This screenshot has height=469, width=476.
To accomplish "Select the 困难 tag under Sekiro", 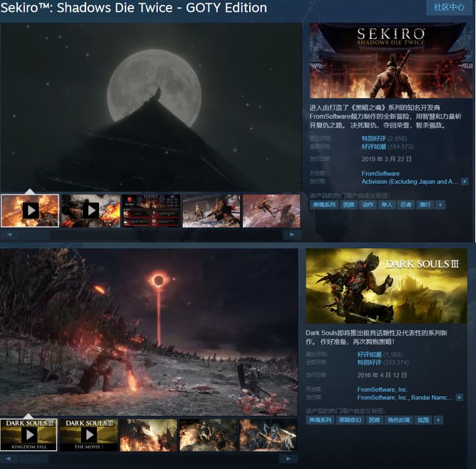I will click(x=348, y=205).
